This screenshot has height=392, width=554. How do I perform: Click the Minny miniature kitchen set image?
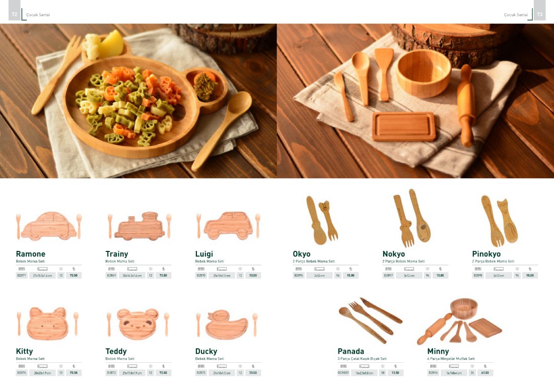pos(459,321)
